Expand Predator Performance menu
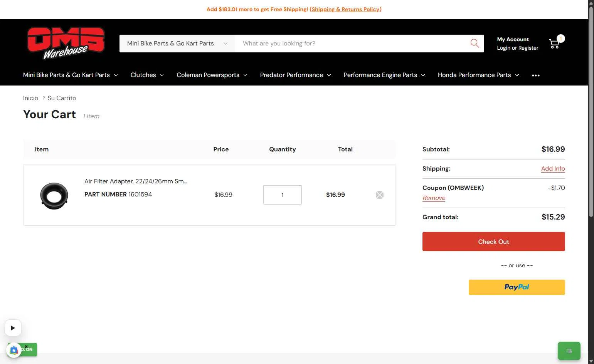Viewport: 594px width, 364px height. [x=296, y=75]
